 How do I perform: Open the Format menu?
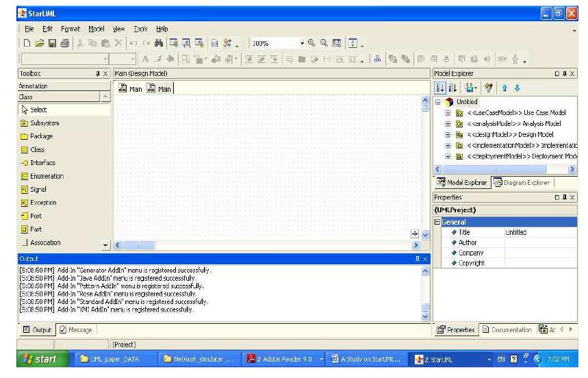click(71, 29)
